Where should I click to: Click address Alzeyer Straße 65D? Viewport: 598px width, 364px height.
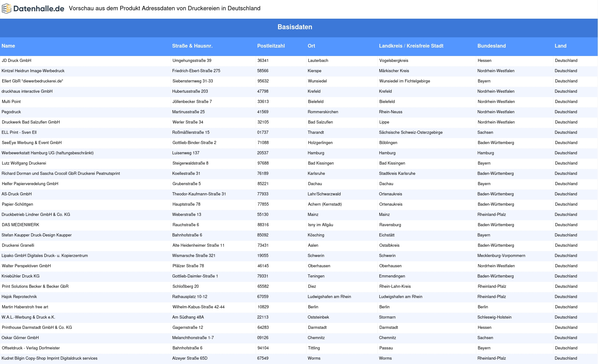click(190, 358)
